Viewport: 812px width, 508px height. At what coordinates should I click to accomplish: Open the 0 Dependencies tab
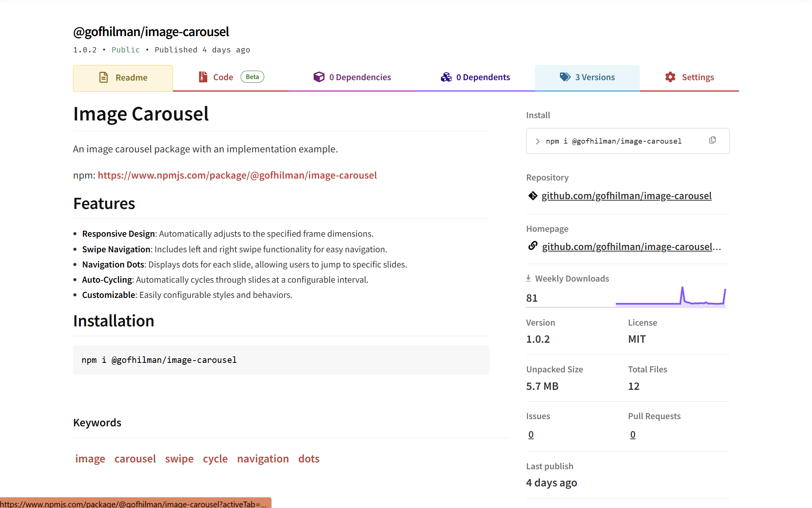tap(352, 78)
